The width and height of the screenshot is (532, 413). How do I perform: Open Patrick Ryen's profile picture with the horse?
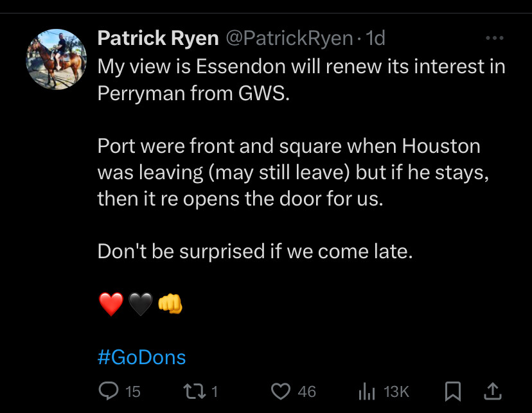point(57,59)
